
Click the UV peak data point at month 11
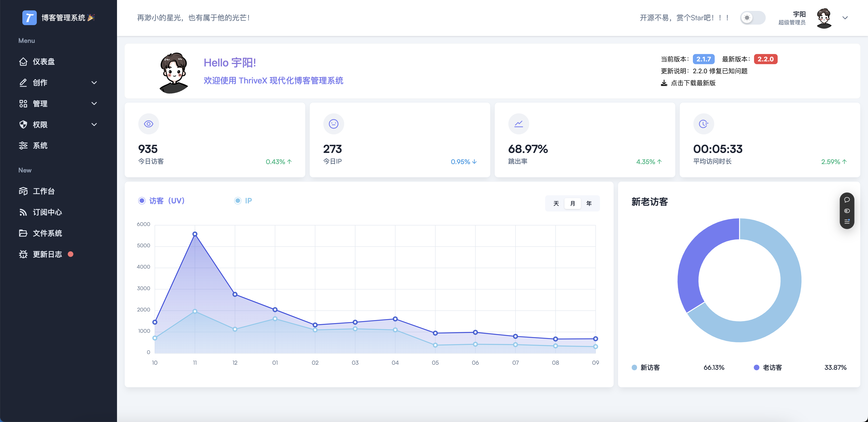coord(195,234)
